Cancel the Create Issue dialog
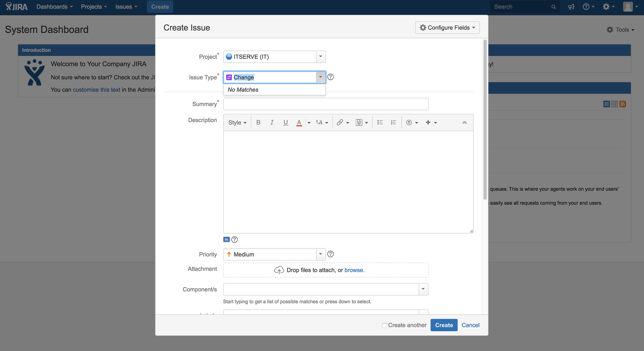This screenshot has height=351, width=644. (470, 325)
